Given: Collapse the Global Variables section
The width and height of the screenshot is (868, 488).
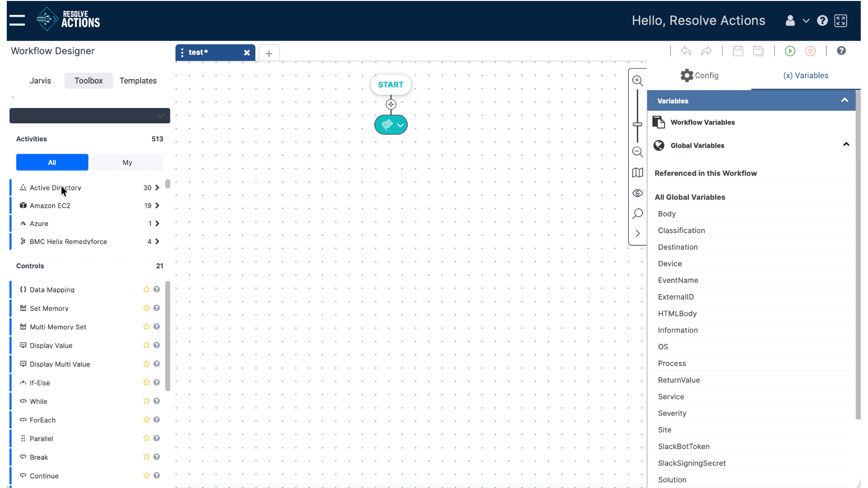Looking at the screenshot, I should tap(846, 144).
